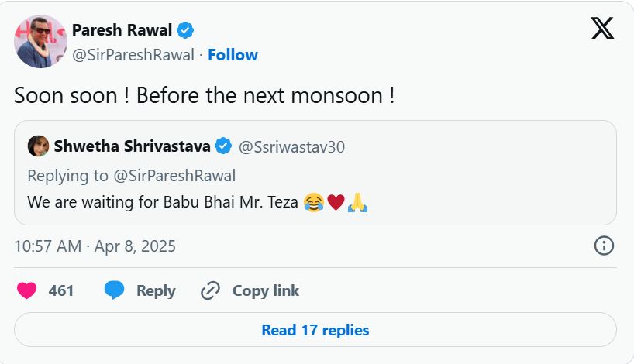Click Paresh Rawal's verified badge
The width and height of the screenshot is (634, 364).
[185, 31]
